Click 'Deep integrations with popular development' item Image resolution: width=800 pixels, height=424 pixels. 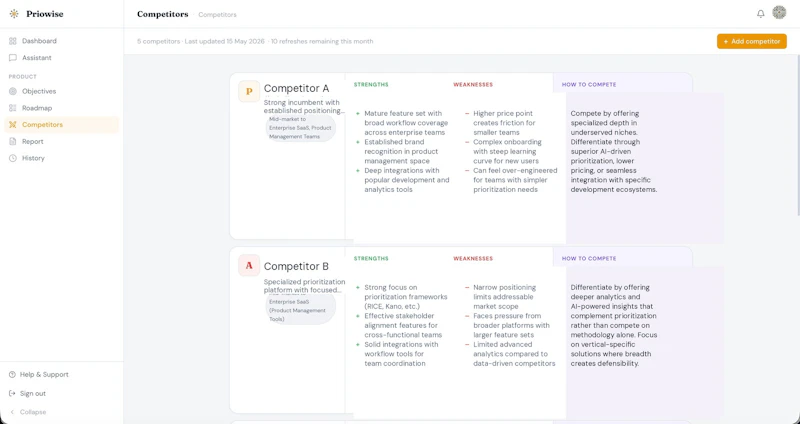(x=407, y=180)
